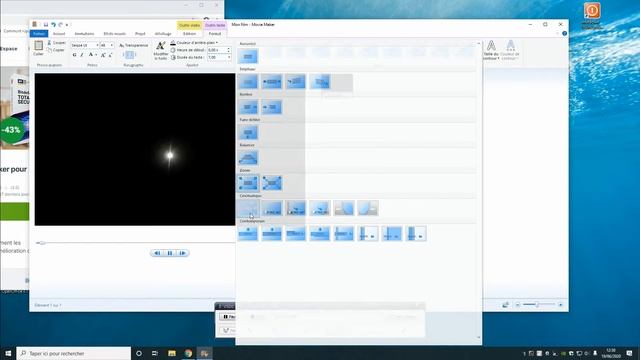Choose the first Emphase text effect

[x=248, y=82]
